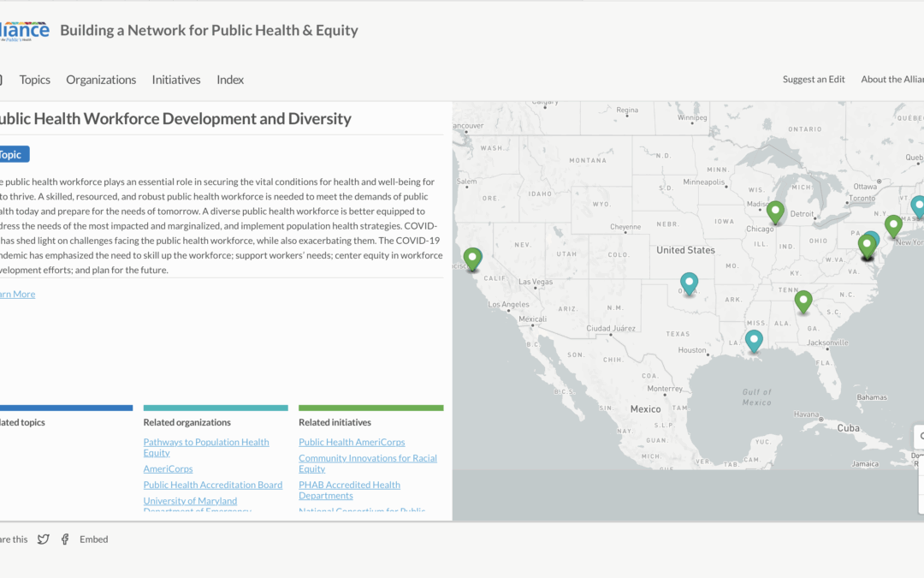Open the Public Health AmeriCorps initiative link
This screenshot has height=578, width=924.
(x=352, y=442)
